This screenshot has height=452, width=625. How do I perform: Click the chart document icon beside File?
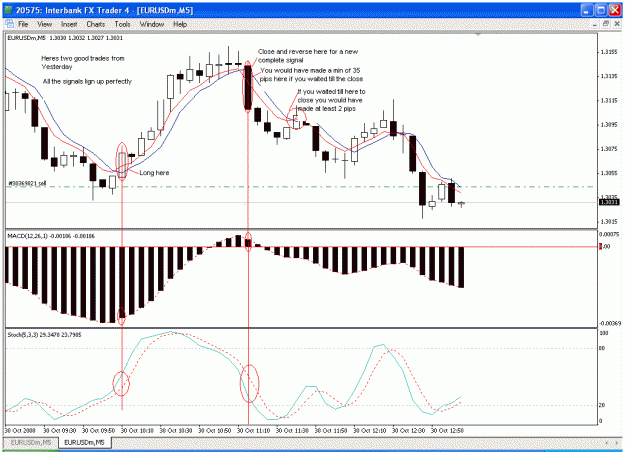10,24
